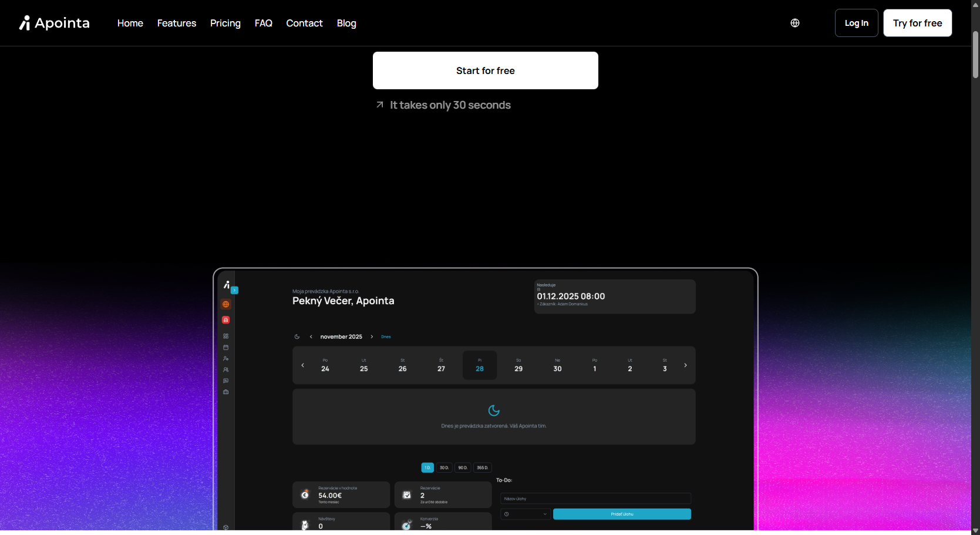The width and height of the screenshot is (980, 535).
Task: Click the 'Try for free' header button
Action: click(x=918, y=23)
